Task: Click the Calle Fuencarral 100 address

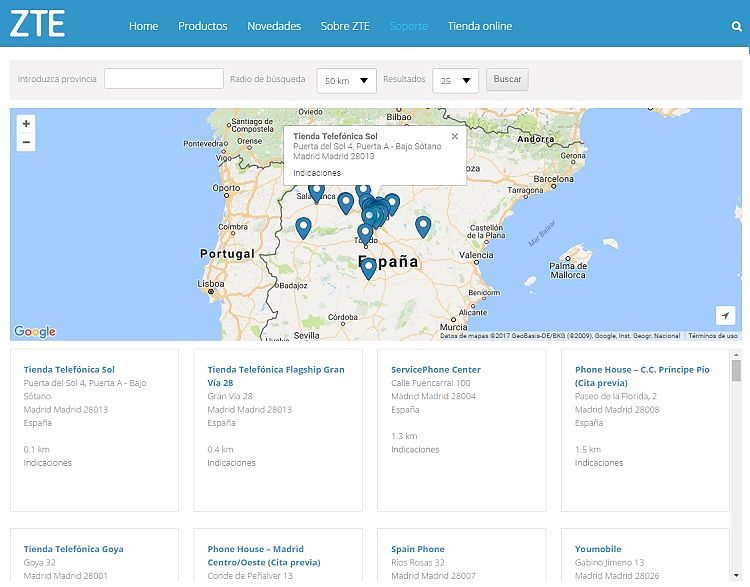Action: [430, 383]
